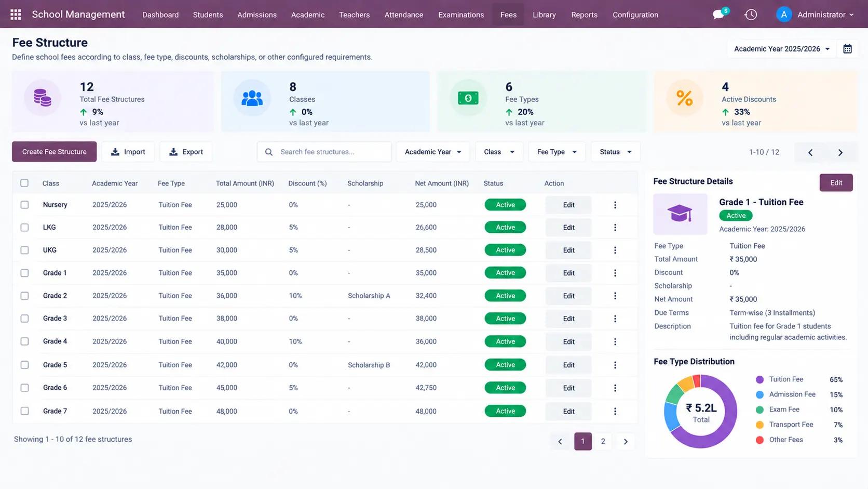Click the Export button

click(186, 152)
